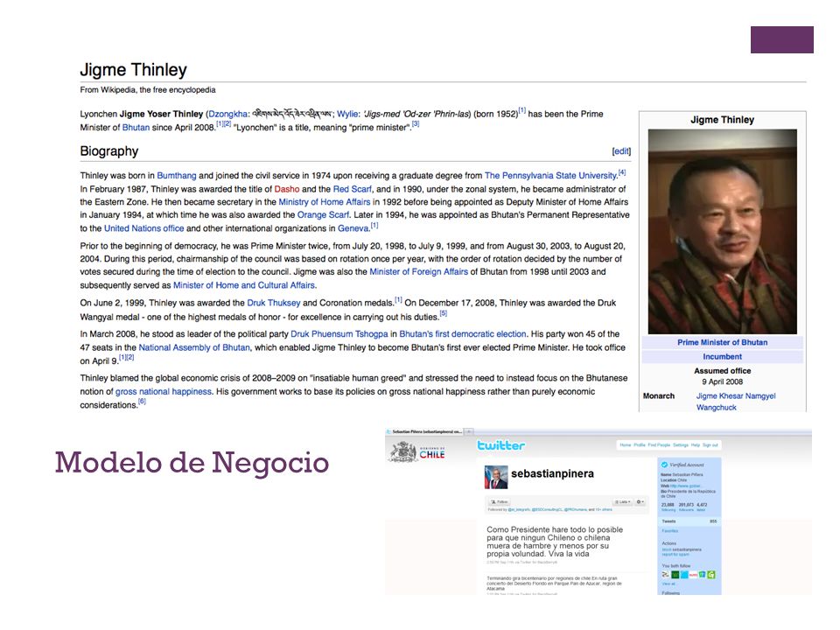
Task: Open Minister of Home and Cultural Affairs link
Action: click(244, 285)
